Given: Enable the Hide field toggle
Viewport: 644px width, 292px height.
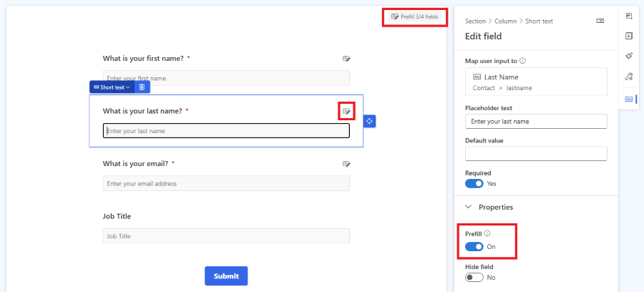Looking at the screenshot, I should pos(474,277).
